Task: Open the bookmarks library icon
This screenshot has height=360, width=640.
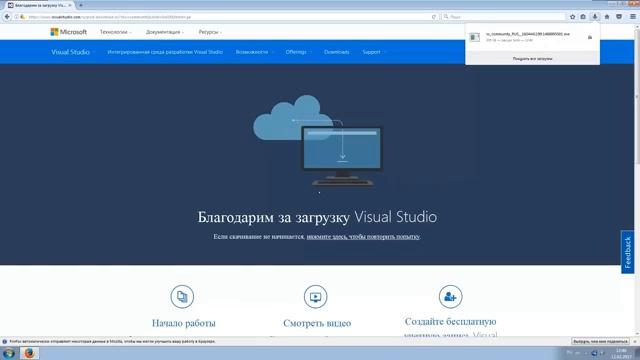Action: 583,17
